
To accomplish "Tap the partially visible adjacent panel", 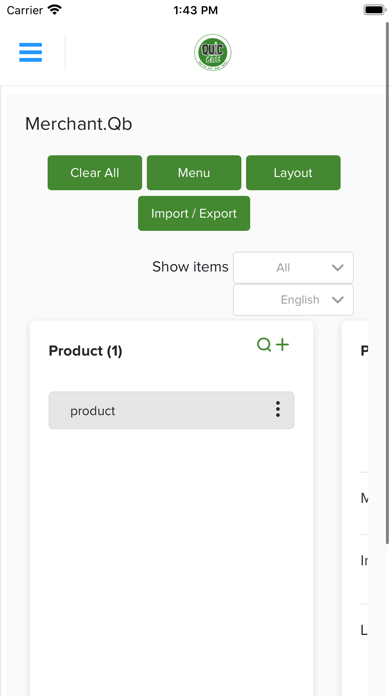I will point(355,508).
